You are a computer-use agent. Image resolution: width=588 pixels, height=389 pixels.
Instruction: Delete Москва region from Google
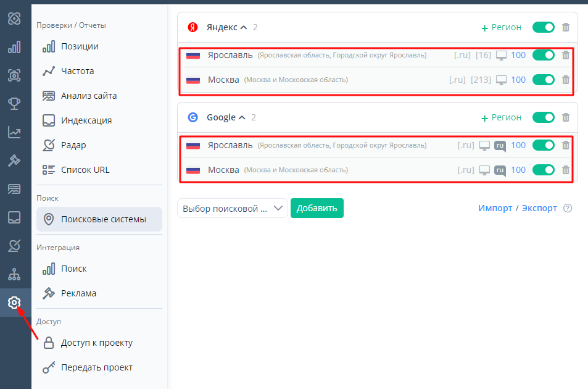(566, 170)
